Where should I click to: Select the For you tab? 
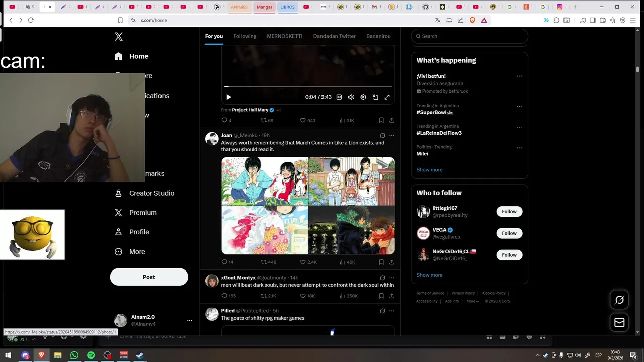214,36
